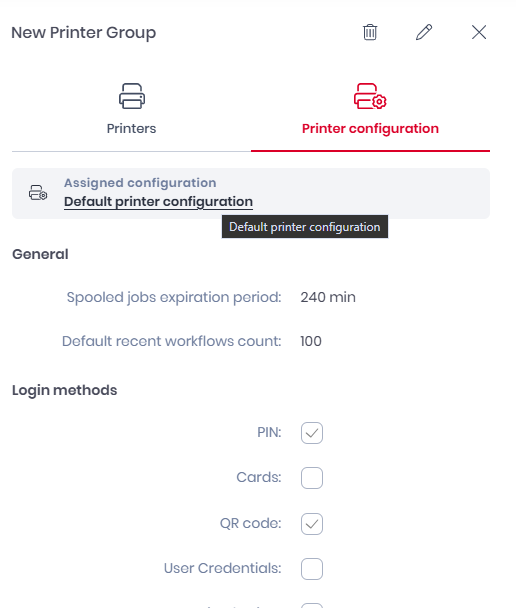Click the red Printer configuration gear icon
The image size is (516, 608).
click(370, 96)
